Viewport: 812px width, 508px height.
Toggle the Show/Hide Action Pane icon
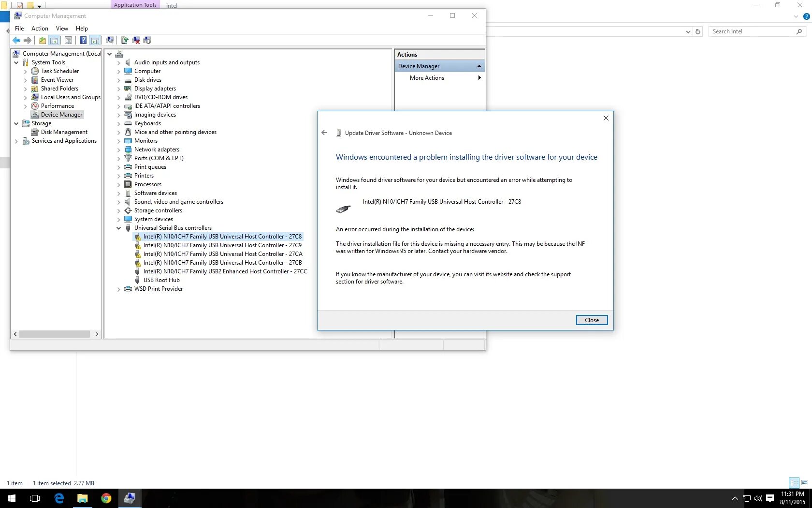tap(95, 41)
